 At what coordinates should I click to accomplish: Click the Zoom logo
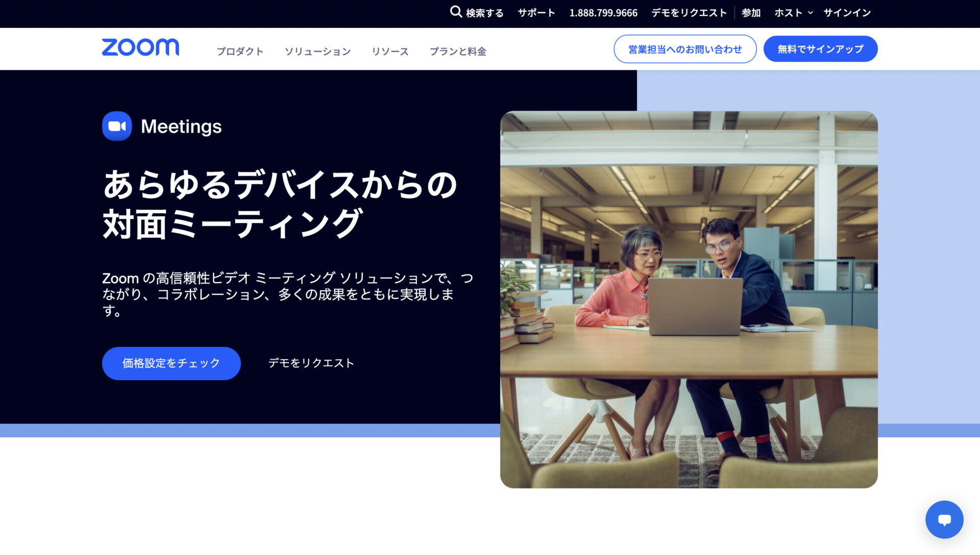coord(140,47)
